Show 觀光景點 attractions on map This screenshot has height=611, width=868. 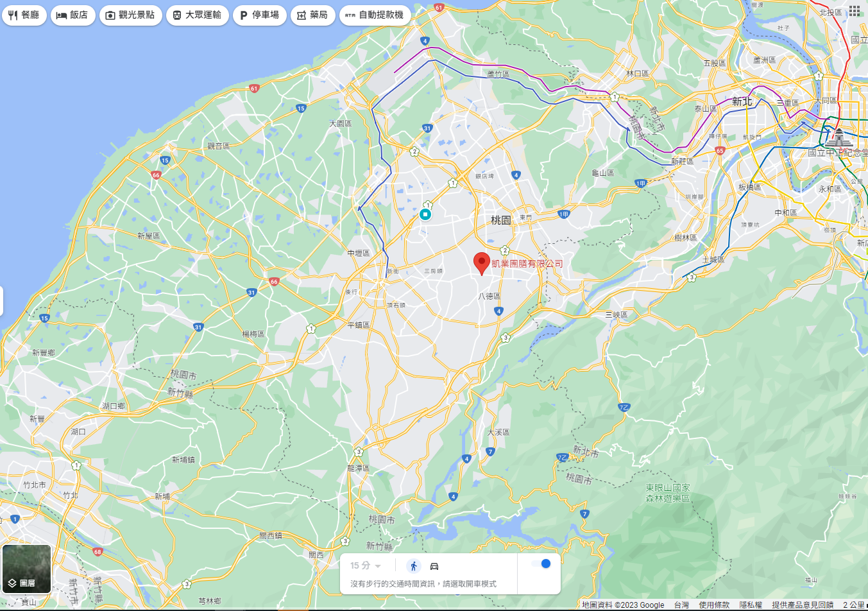131,15
